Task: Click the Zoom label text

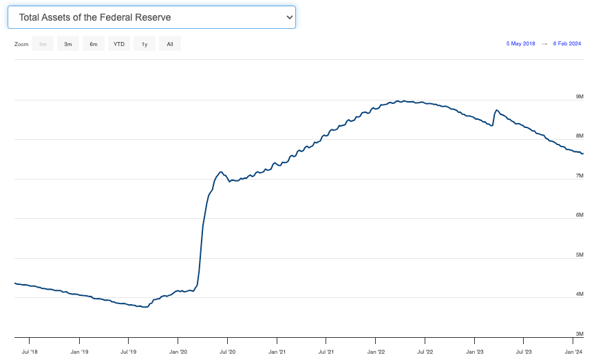Action: 21,44
